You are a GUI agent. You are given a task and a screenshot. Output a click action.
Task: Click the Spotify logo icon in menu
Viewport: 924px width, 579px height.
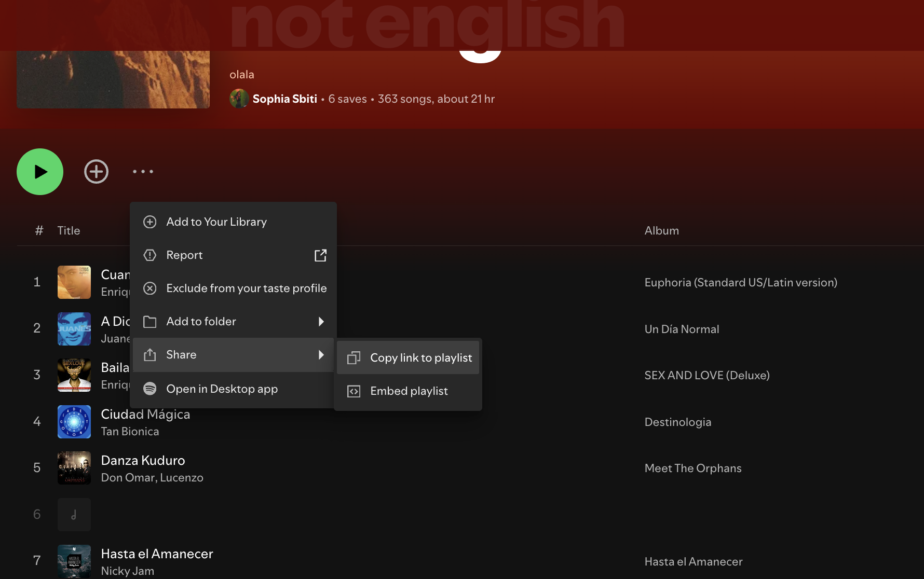coord(150,389)
